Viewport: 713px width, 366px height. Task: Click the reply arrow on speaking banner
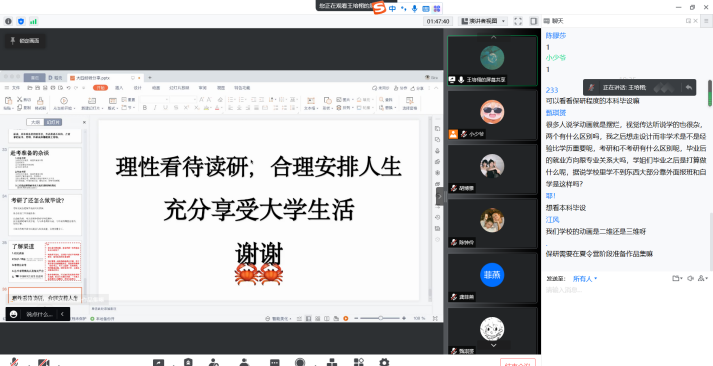tap(688, 87)
